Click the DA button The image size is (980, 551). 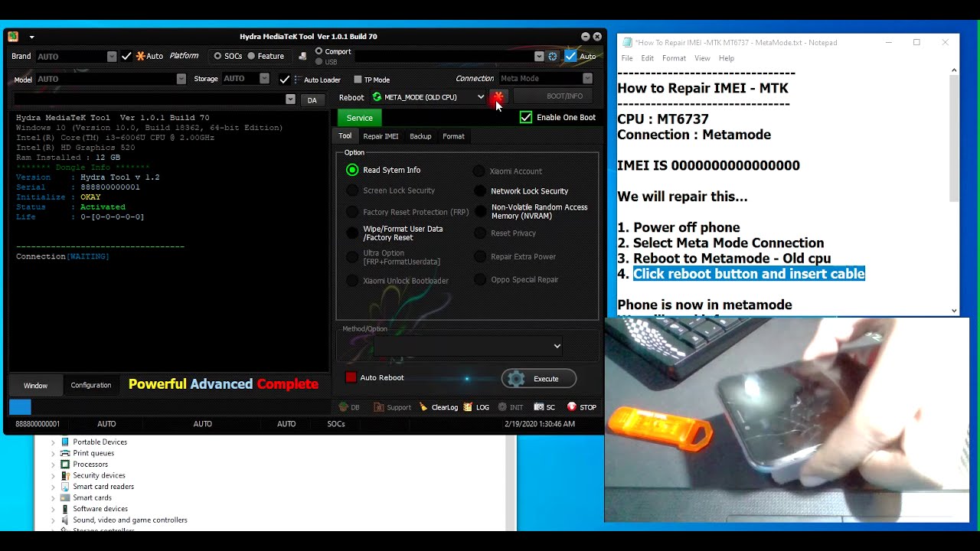point(312,99)
